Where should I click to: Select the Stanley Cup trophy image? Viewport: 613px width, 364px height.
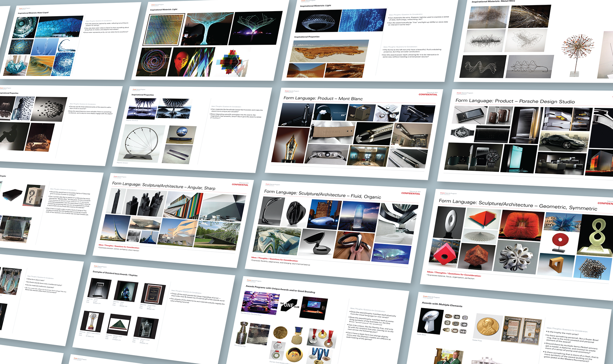pyautogui.click(x=243, y=333)
